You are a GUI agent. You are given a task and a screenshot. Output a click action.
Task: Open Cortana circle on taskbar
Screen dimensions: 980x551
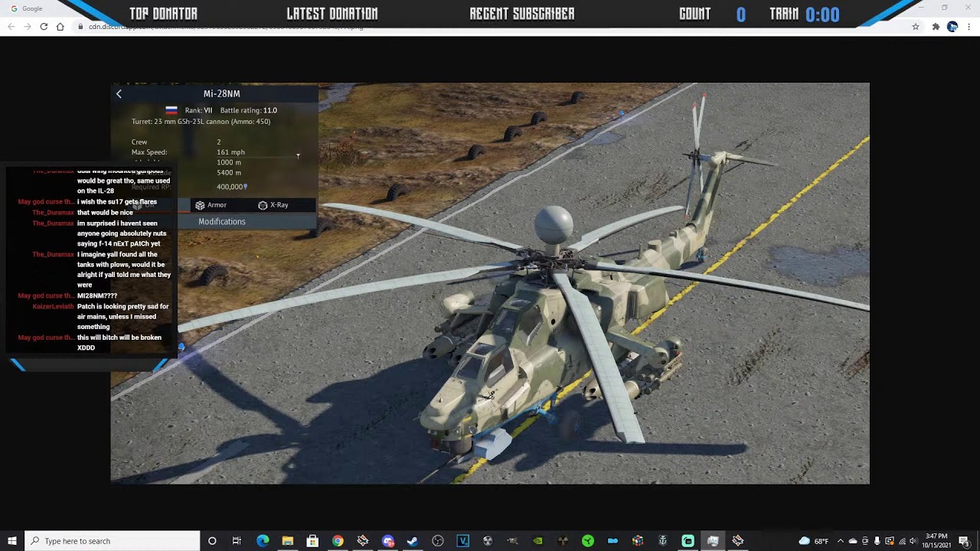pyautogui.click(x=212, y=541)
